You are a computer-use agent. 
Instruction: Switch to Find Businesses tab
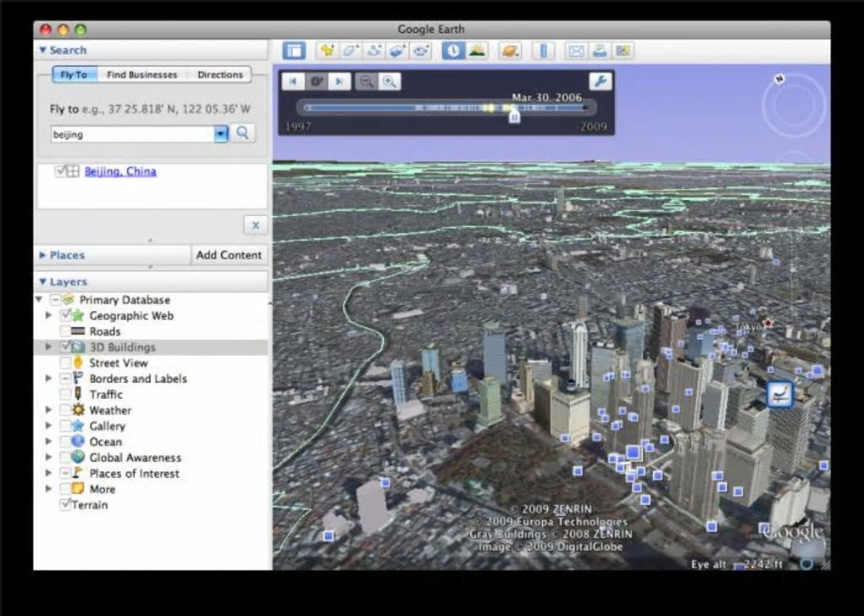coord(141,75)
